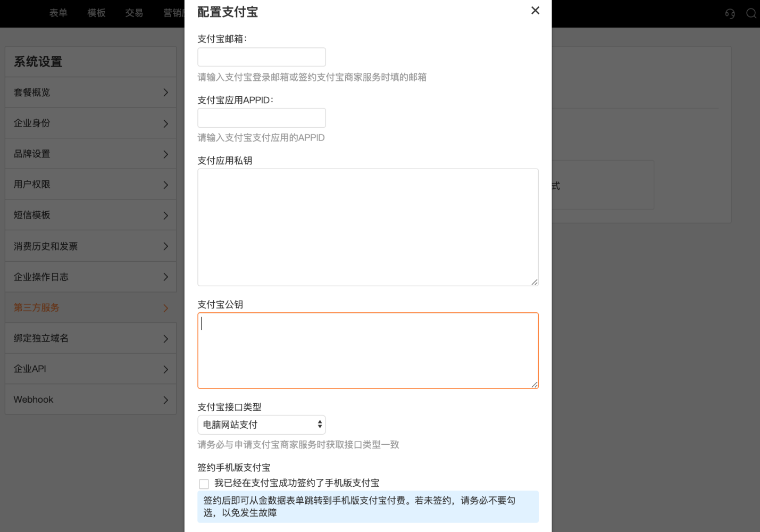Click the resize handle of 支付应用私钥 textarea

(534, 282)
